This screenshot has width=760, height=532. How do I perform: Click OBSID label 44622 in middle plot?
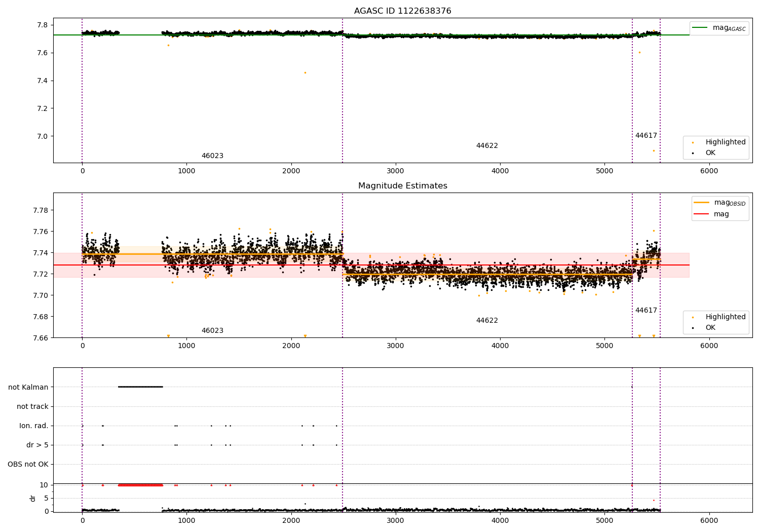point(487,321)
